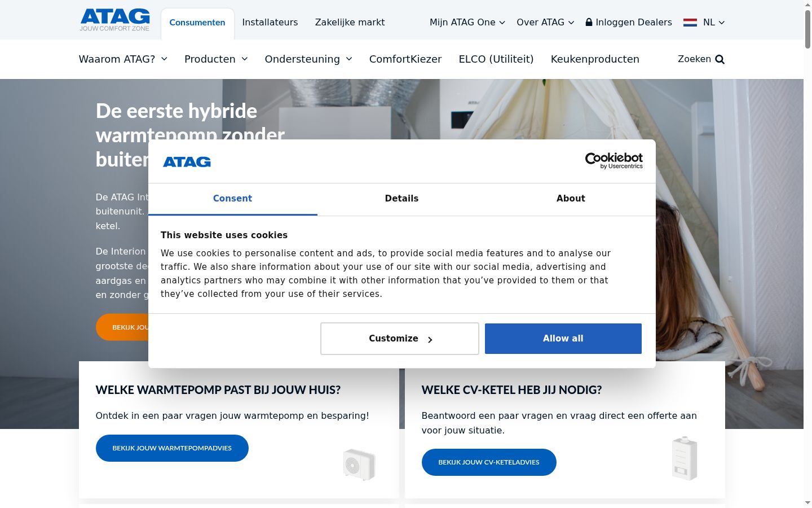Expand the Waarom ATAG? menu
This screenshot has width=812, height=508.
[x=123, y=59]
